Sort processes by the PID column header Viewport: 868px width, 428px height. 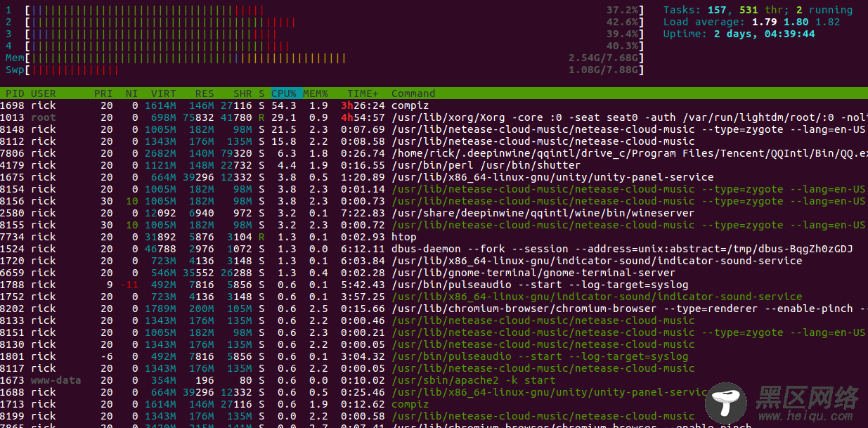[16, 93]
